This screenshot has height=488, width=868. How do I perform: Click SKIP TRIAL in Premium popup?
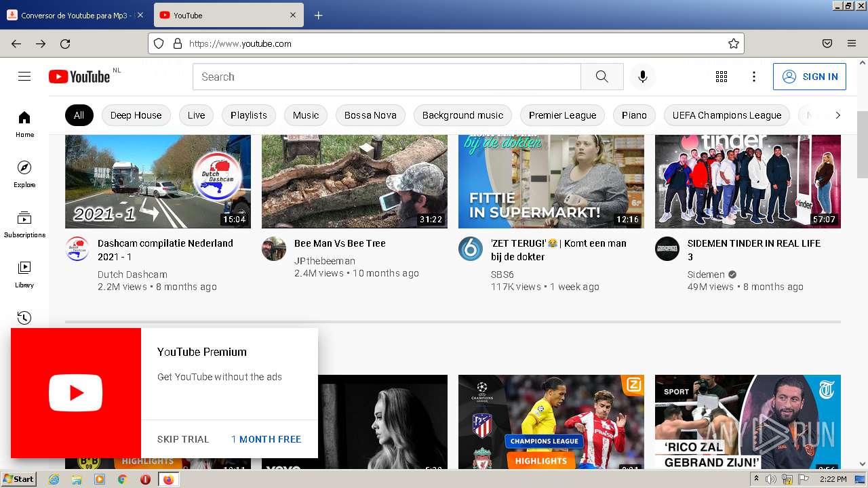coord(183,439)
